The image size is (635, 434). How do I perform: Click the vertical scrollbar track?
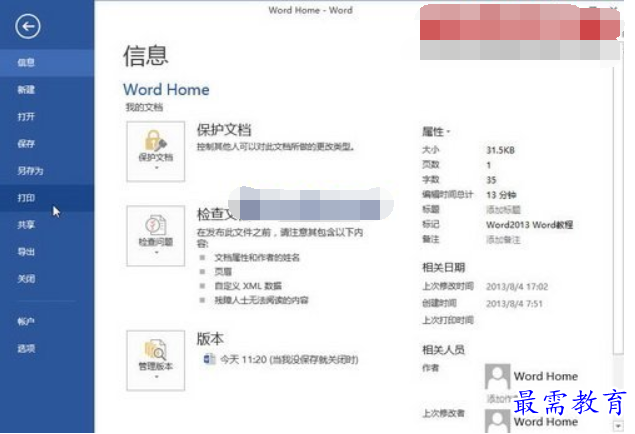618,387
